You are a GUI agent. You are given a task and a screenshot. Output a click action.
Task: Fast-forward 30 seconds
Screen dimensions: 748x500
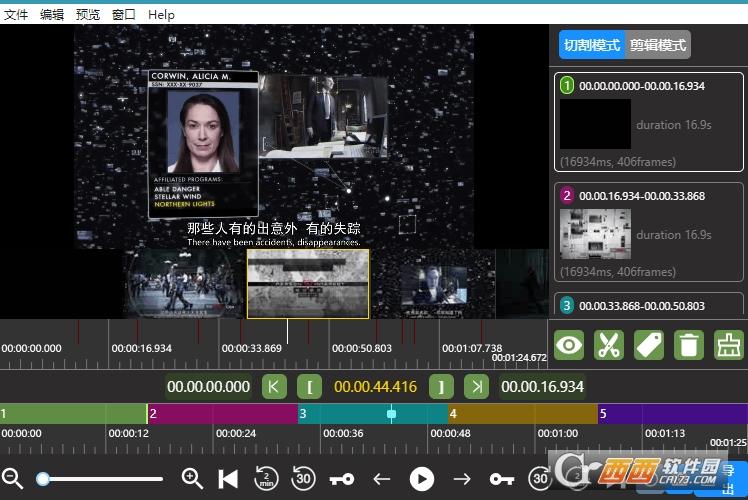point(540,478)
